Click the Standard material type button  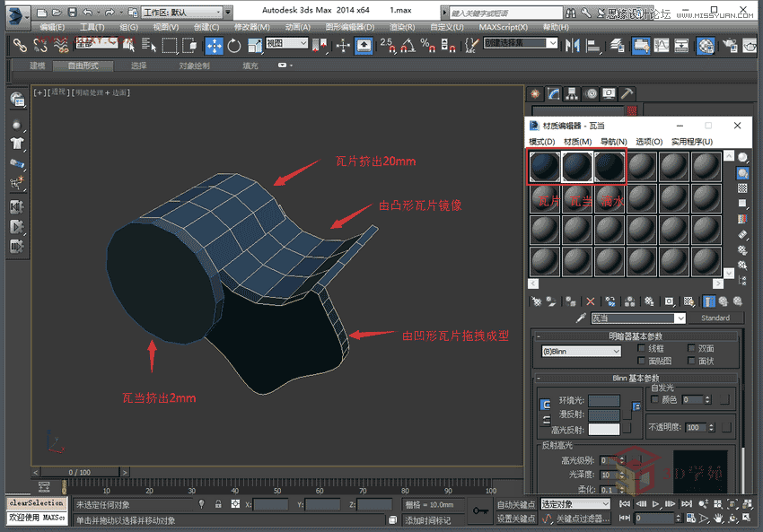[x=715, y=318]
